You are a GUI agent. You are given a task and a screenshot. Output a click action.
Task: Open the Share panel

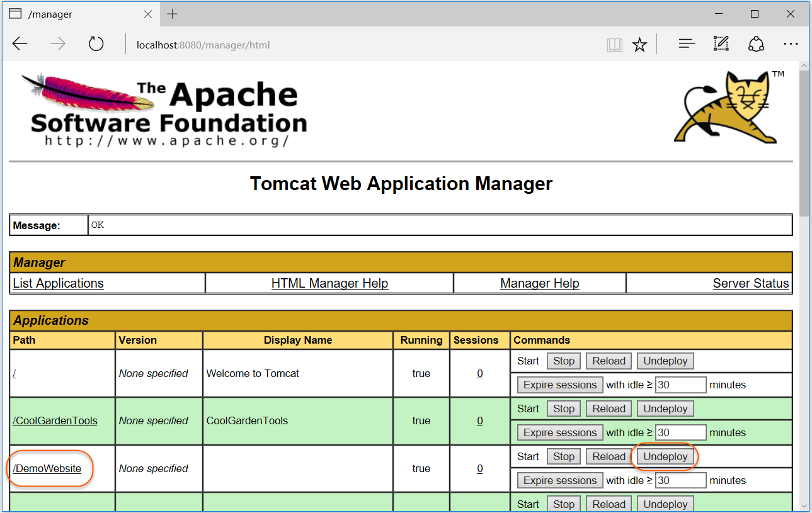pos(755,43)
